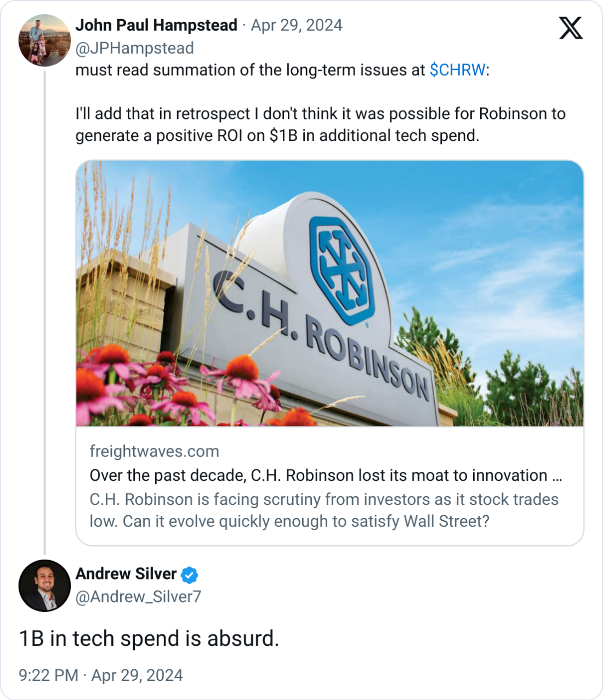The image size is (603, 700).
Task: Click the Apr 29, 2024 date beside Hampstead
Action: (x=297, y=25)
